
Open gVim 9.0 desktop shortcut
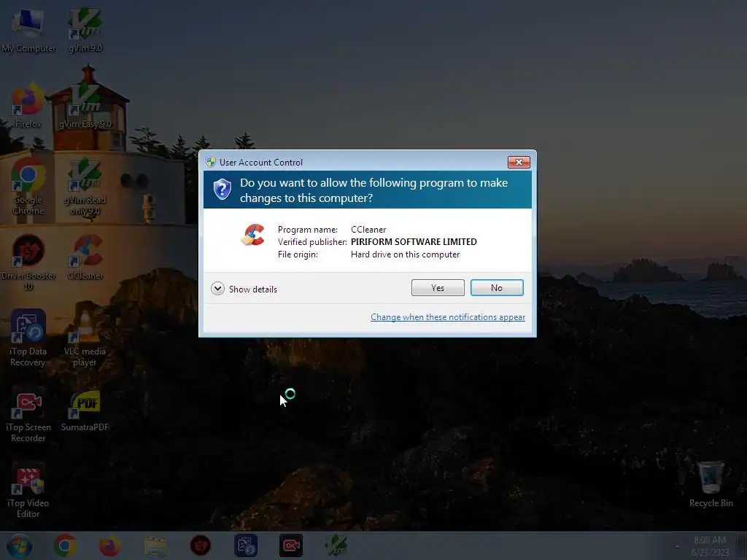[x=85, y=30]
